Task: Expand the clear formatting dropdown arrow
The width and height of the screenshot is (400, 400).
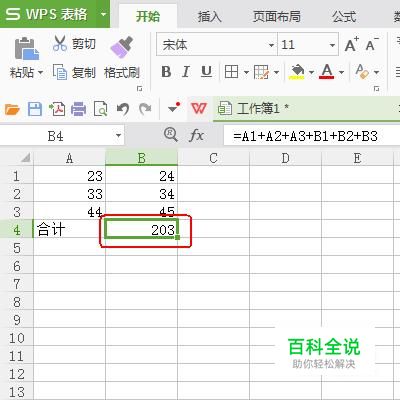Action: 376,72
